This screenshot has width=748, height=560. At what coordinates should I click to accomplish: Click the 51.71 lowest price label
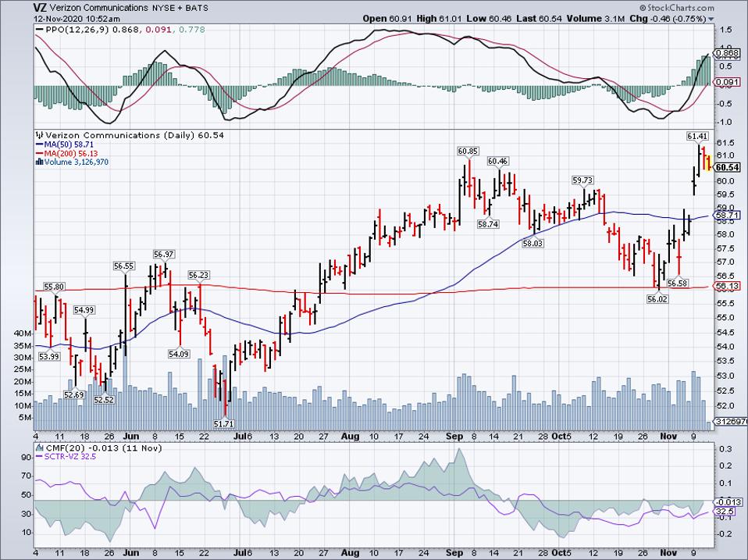click(224, 423)
